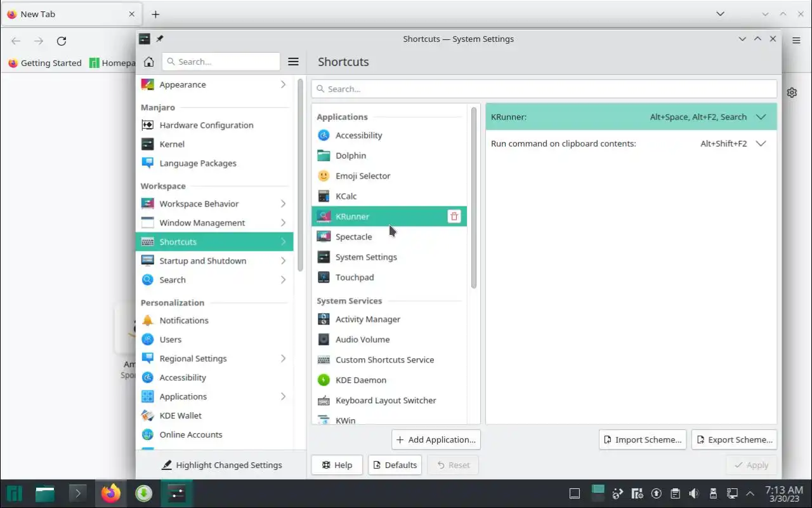Click the KCalc calculator icon
Viewport: 812px width, 508px height.
coord(324,196)
